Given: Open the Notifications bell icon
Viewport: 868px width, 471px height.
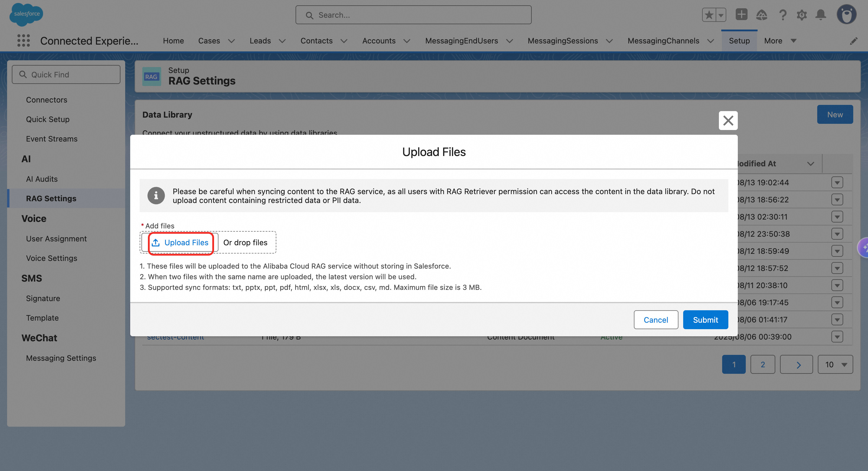Looking at the screenshot, I should (x=821, y=15).
